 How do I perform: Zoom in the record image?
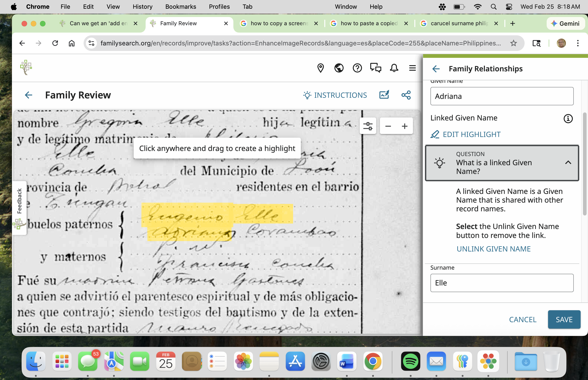(x=404, y=126)
